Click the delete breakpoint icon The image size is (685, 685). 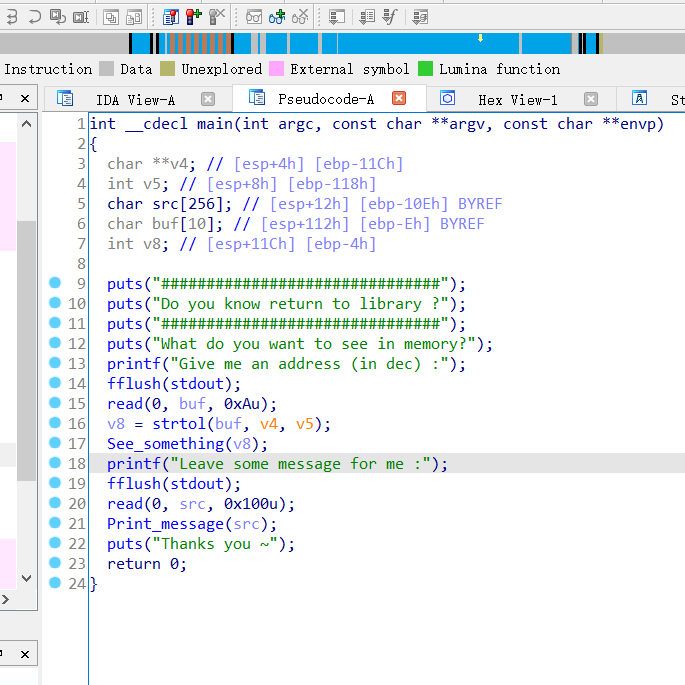(217, 17)
